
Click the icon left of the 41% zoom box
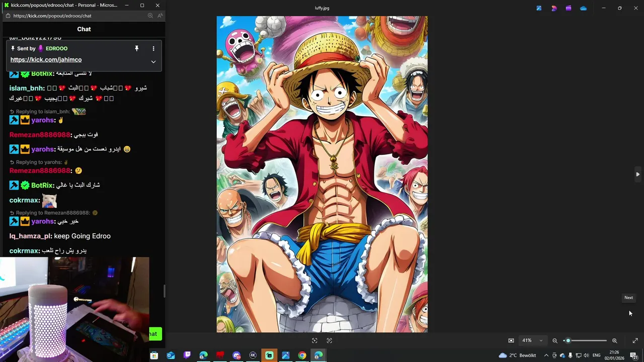(x=511, y=340)
